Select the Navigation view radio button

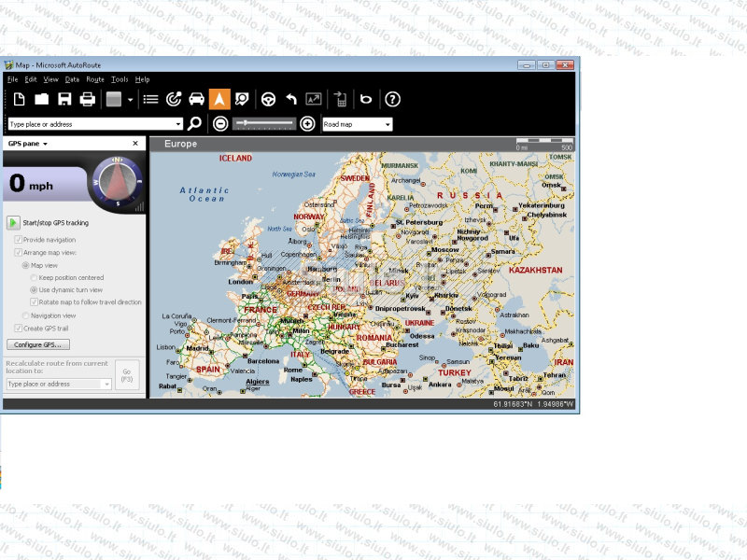pos(26,315)
